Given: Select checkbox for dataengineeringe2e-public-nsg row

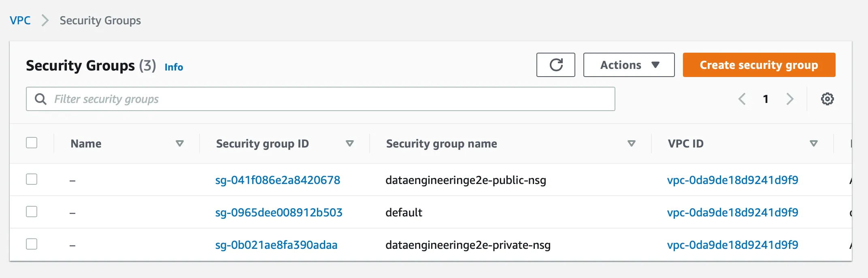Looking at the screenshot, I should click(32, 179).
